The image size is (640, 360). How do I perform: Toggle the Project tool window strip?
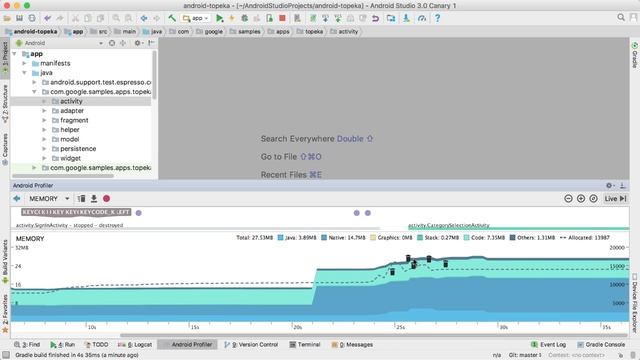click(x=5, y=57)
